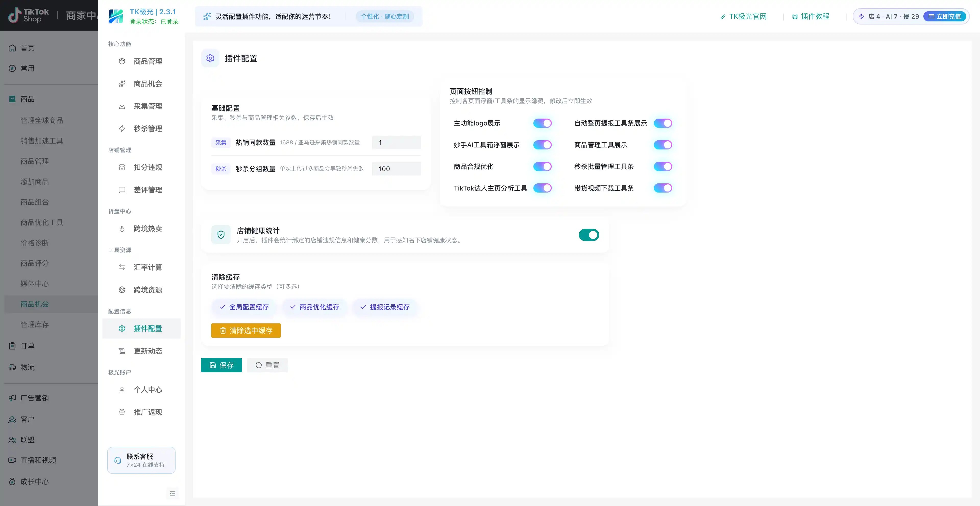
Task: Toggle 带货视频下载工具条 switch
Action: 663,188
